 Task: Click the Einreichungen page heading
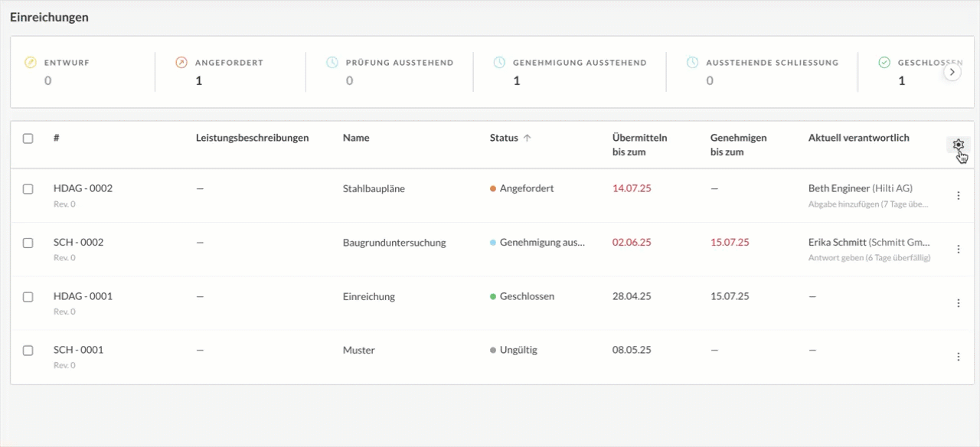click(49, 17)
